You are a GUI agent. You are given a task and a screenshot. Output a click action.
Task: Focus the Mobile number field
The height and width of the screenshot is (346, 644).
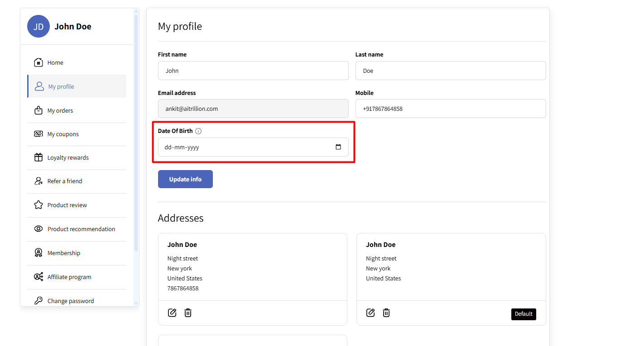click(x=450, y=109)
